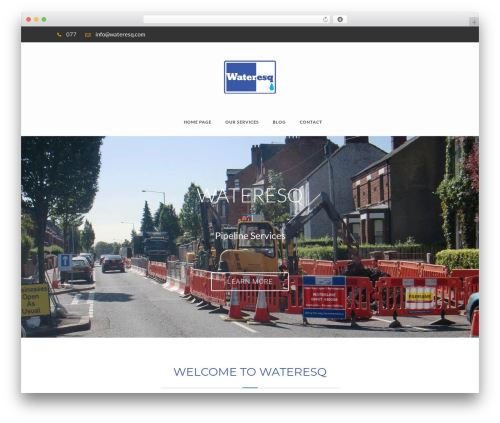The height and width of the screenshot is (423, 500).
Task: Go to the Blog menu item
Action: [279, 122]
